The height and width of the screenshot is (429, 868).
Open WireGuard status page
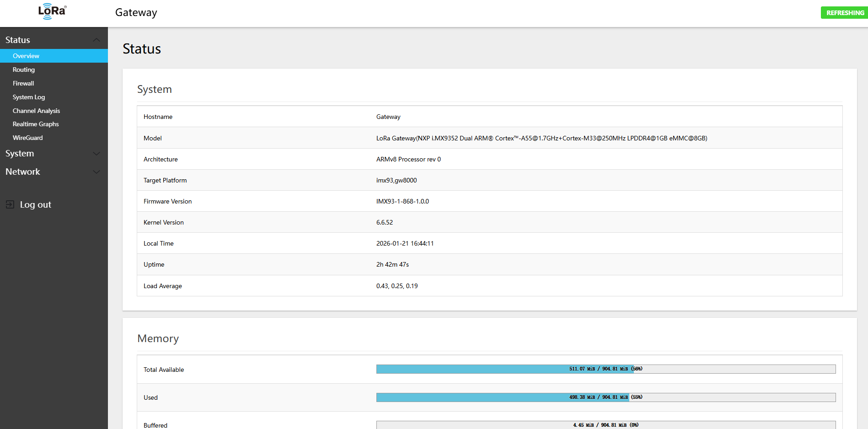[x=27, y=138]
